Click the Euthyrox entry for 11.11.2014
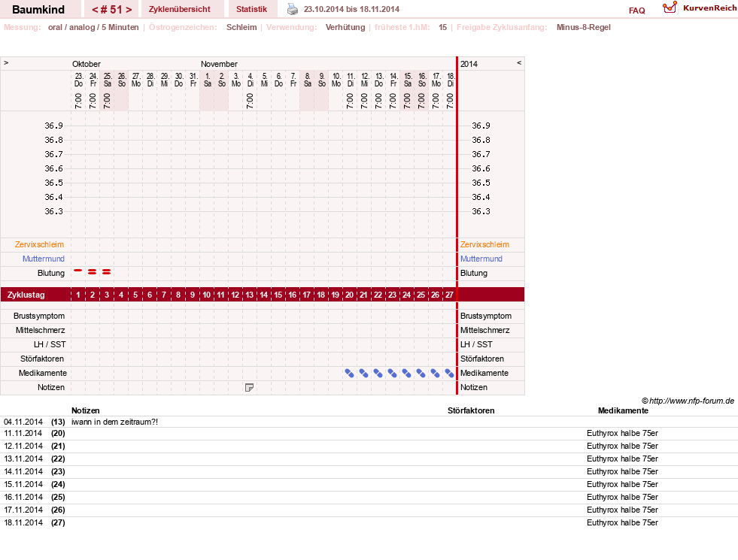Screen dimensions: 738x560 point(622,433)
